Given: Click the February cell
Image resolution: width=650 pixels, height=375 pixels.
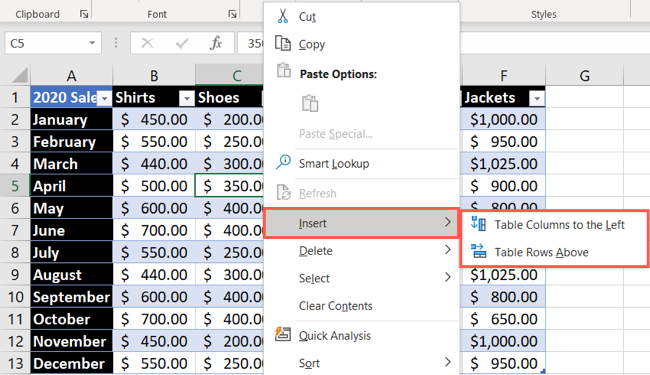Looking at the screenshot, I should pyautogui.click(x=71, y=141).
